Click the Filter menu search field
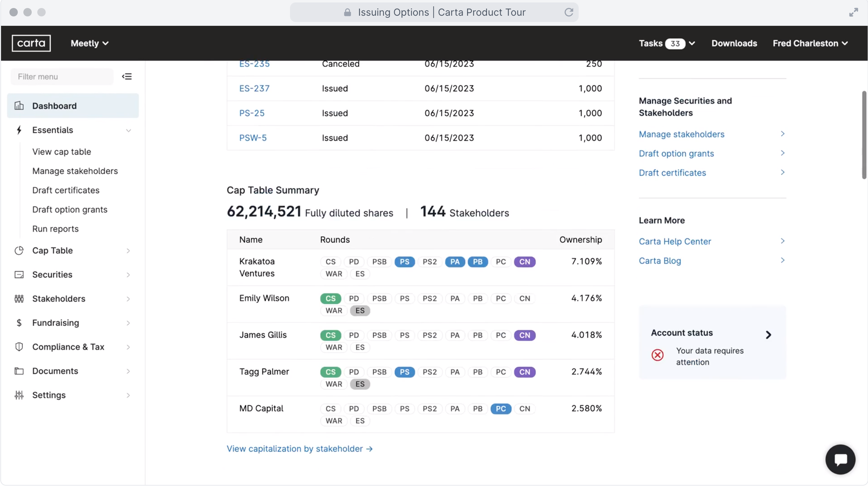 click(x=62, y=76)
